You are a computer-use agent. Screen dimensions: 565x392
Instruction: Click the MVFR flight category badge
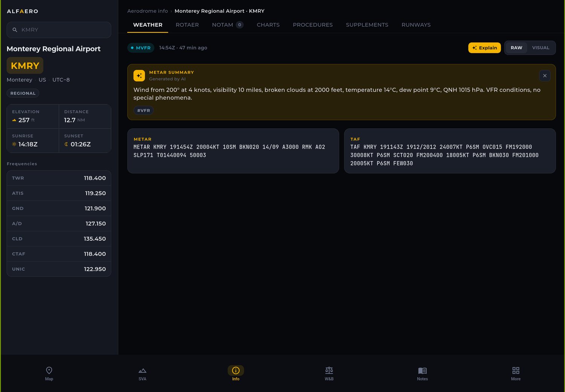pos(141,48)
